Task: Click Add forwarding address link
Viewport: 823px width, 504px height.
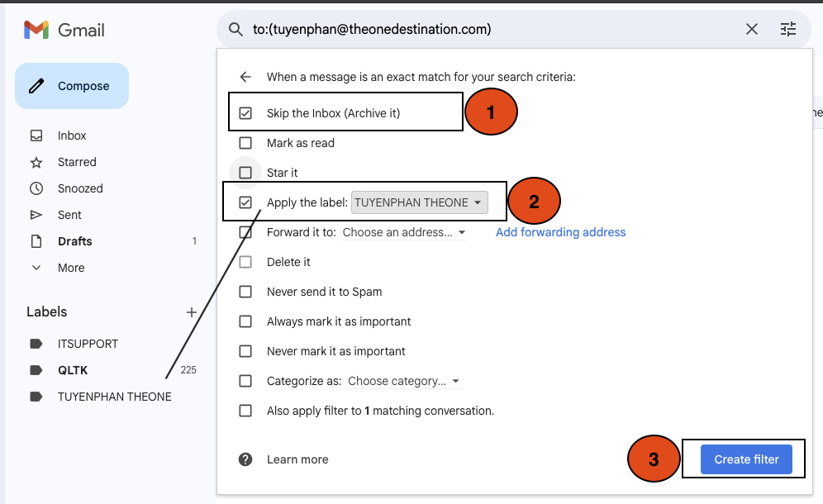Action: (560, 232)
